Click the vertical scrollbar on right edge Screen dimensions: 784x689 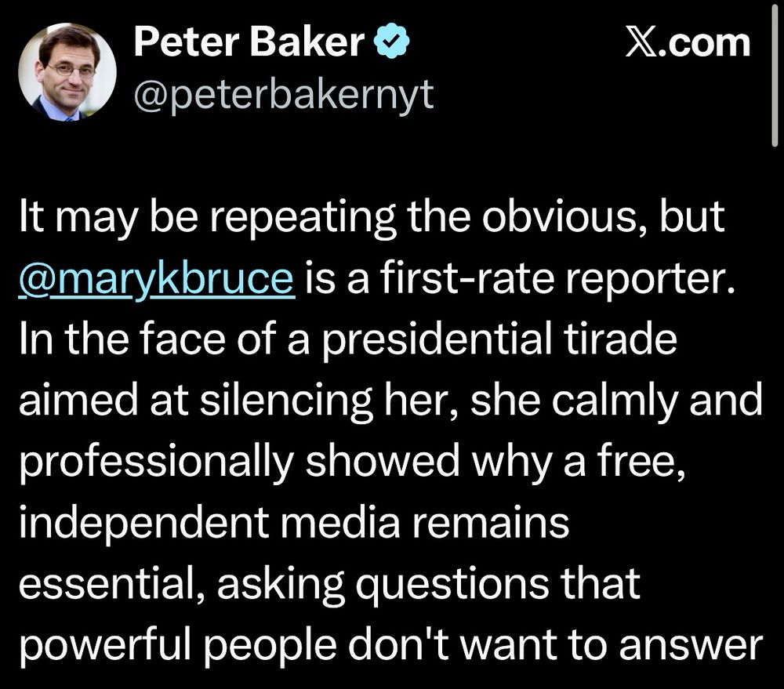[x=774, y=75]
